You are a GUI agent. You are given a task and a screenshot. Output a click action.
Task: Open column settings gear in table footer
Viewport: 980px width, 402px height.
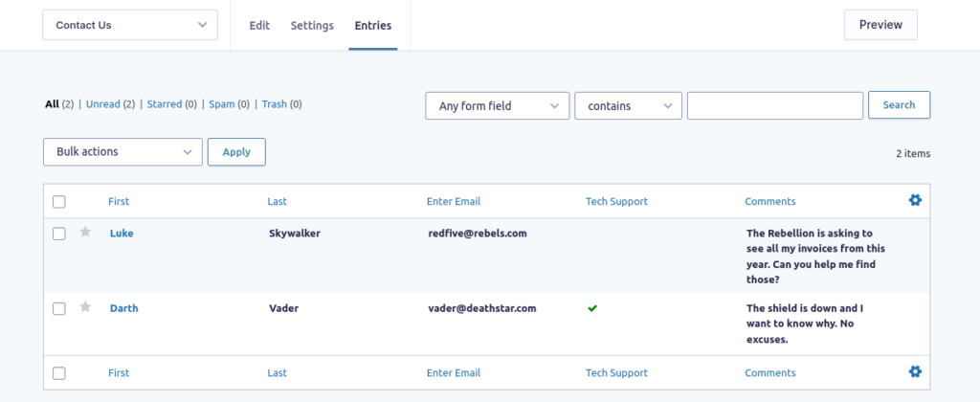coord(915,371)
